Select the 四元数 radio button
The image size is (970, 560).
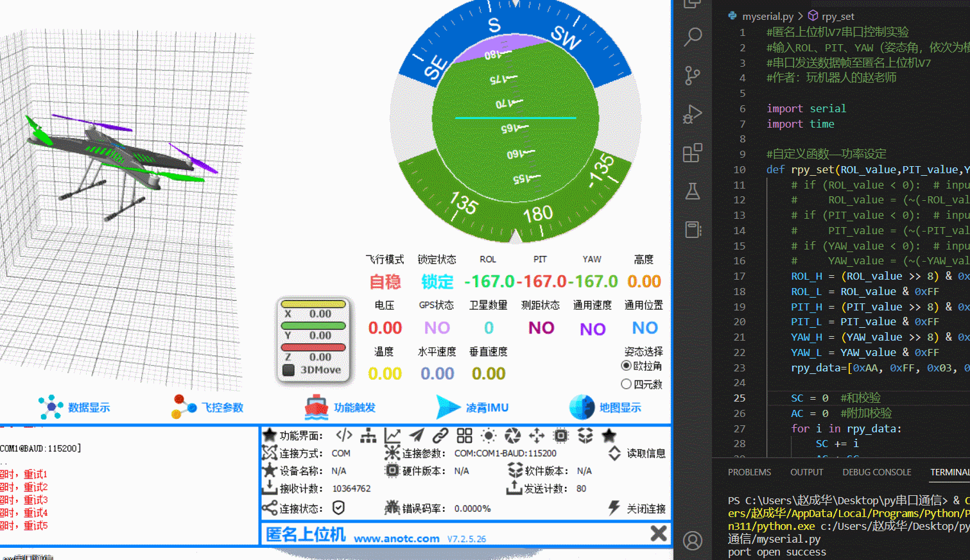[626, 384]
